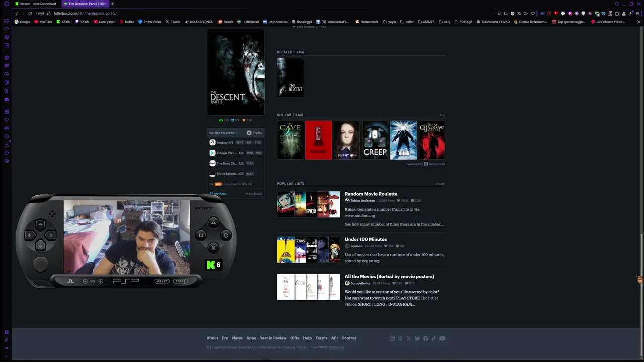This screenshot has height=362, width=644.
Task: Open a new browser tab
Action: (112, 4)
